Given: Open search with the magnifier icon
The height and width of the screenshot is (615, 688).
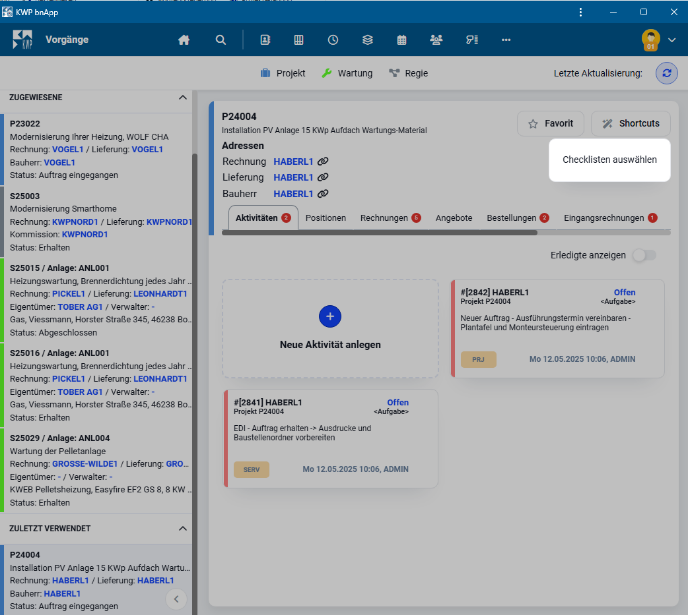Looking at the screenshot, I should pos(220,40).
